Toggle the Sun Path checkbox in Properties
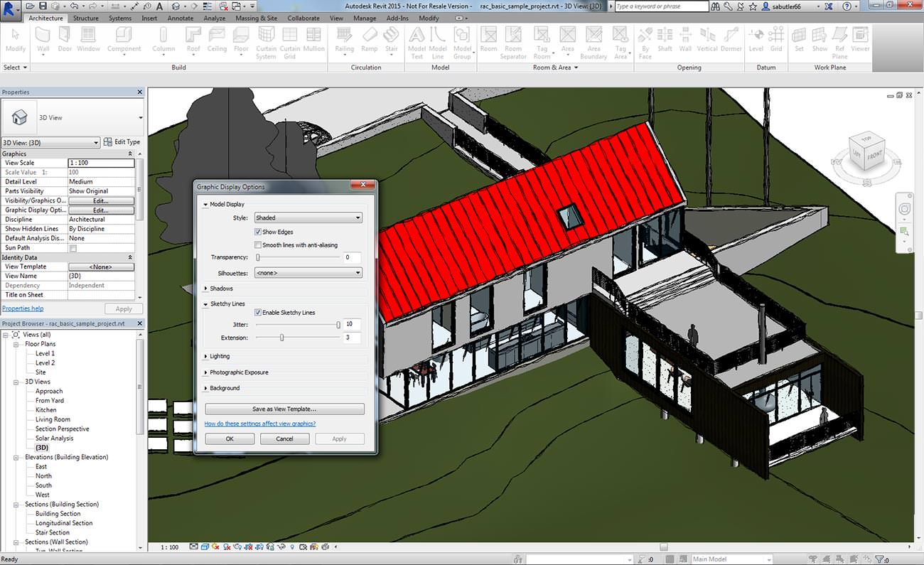 (72, 248)
